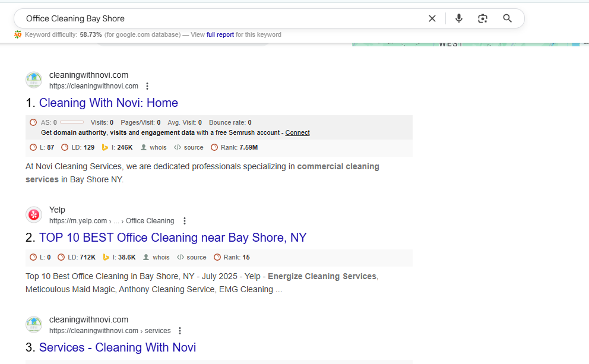View full report for keyword difficulty
589x364 pixels.
coord(220,34)
